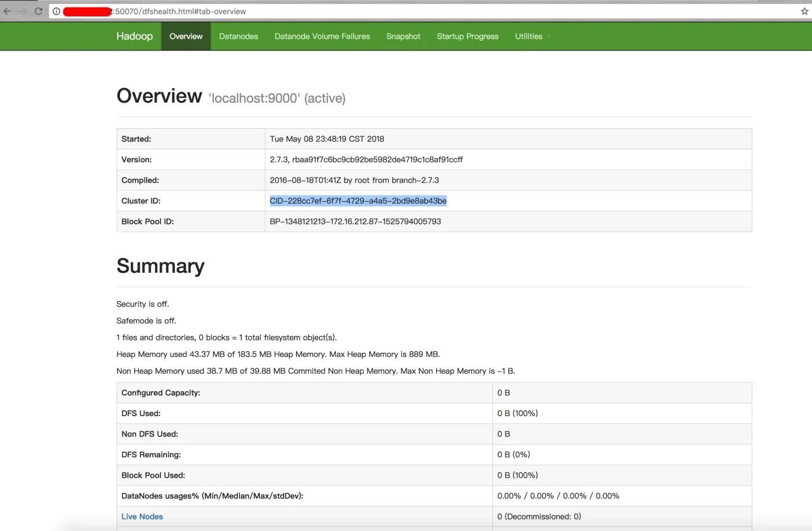Screen dimensions: 812x531
Task: Click the '0 (Decommissioned: 0)' value
Action: coord(539,516)
